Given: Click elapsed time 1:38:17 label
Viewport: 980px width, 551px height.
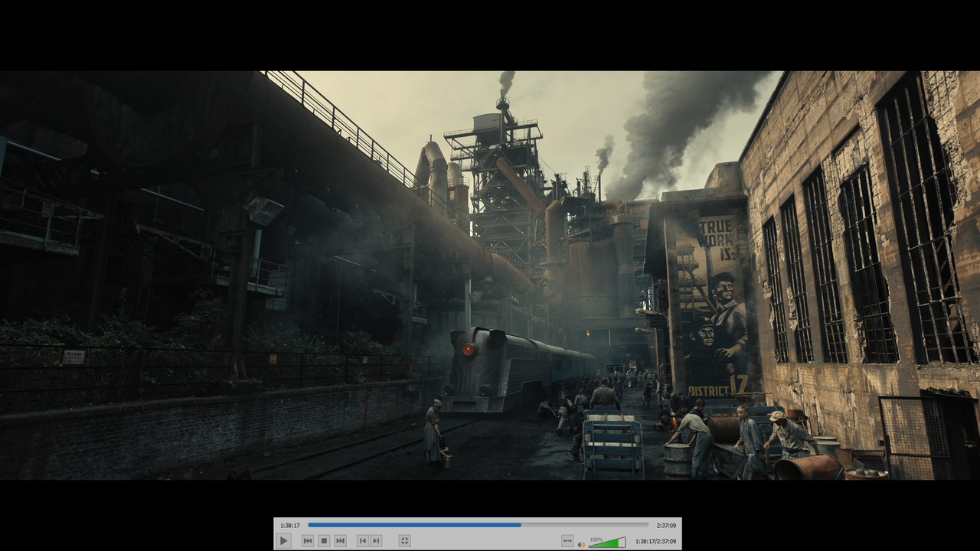Looking at the screenshot, I should (x=289, y=526).
